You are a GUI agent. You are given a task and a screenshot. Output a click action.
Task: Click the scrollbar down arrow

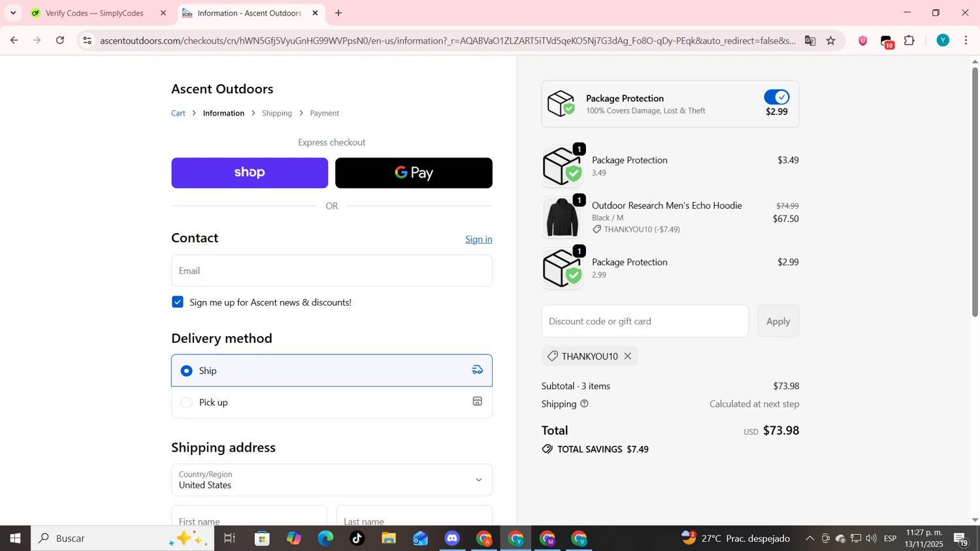(x=975, y=520)
